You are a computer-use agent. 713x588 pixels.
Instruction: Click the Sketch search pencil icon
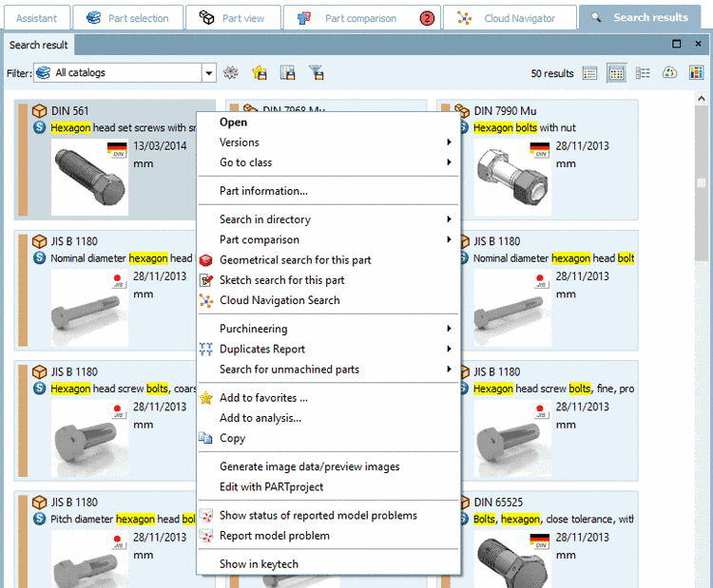(206, 280)
